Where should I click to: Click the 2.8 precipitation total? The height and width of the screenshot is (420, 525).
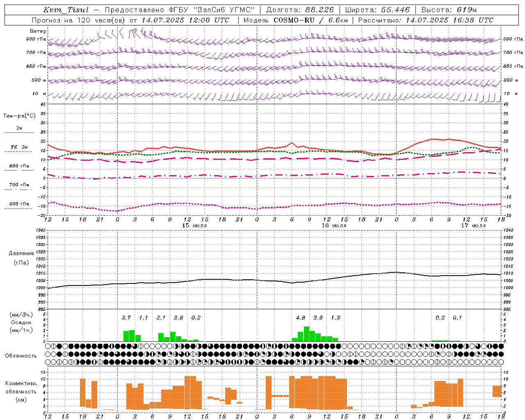coord(178,317)
